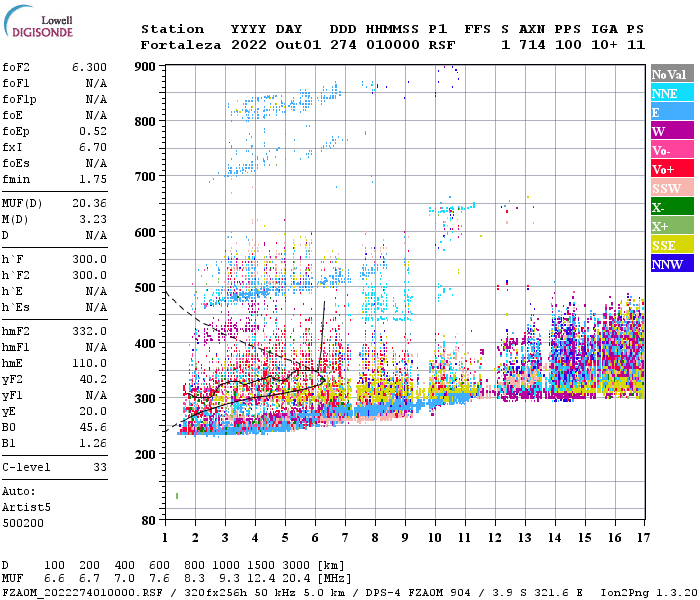Click the B0 value 45.6
The width and height of the screenshot is (700, 600).
click(x=93, y=427)
